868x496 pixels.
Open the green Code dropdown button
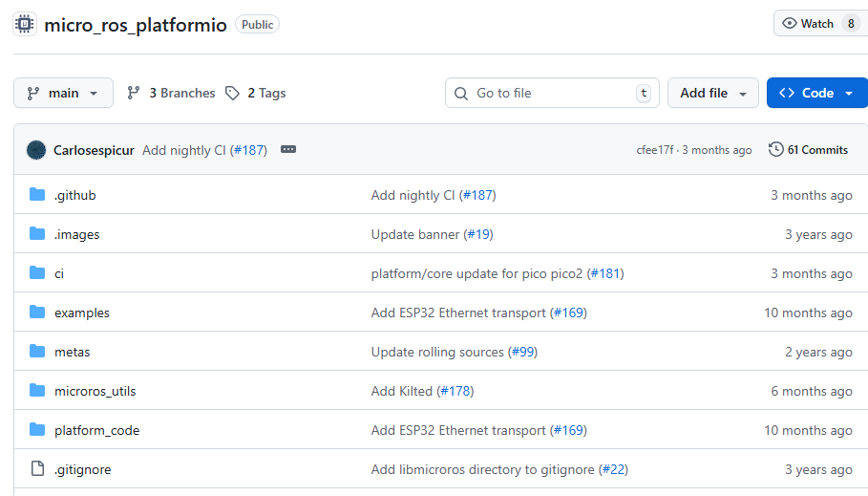click(x=816, y=93)
